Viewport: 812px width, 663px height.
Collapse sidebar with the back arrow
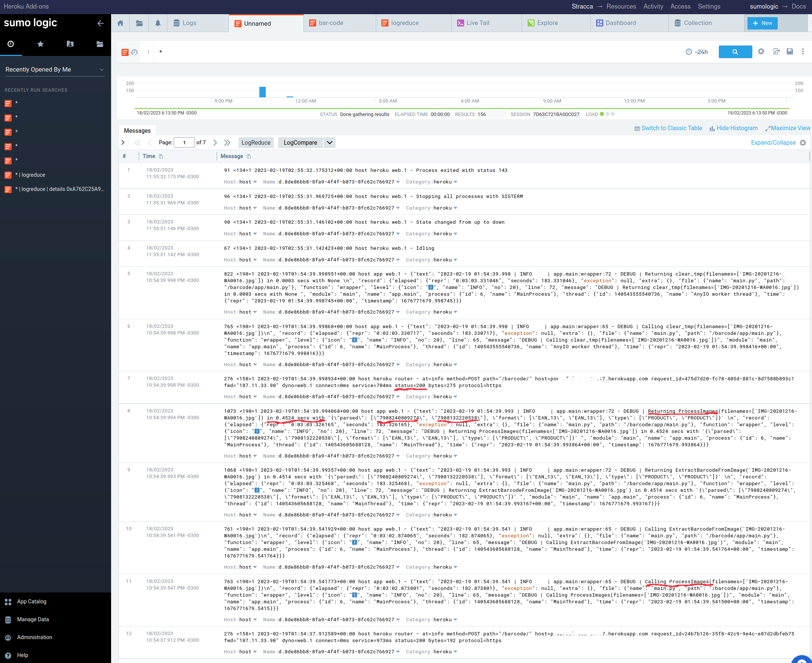[x=100, y=24]
